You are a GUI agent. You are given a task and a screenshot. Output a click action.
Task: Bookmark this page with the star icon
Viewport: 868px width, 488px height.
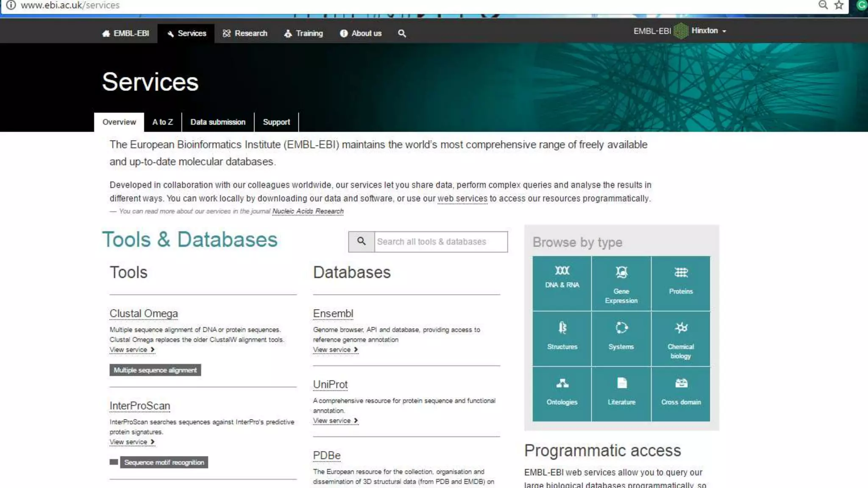pyautogui.click(x=839, y=5)
